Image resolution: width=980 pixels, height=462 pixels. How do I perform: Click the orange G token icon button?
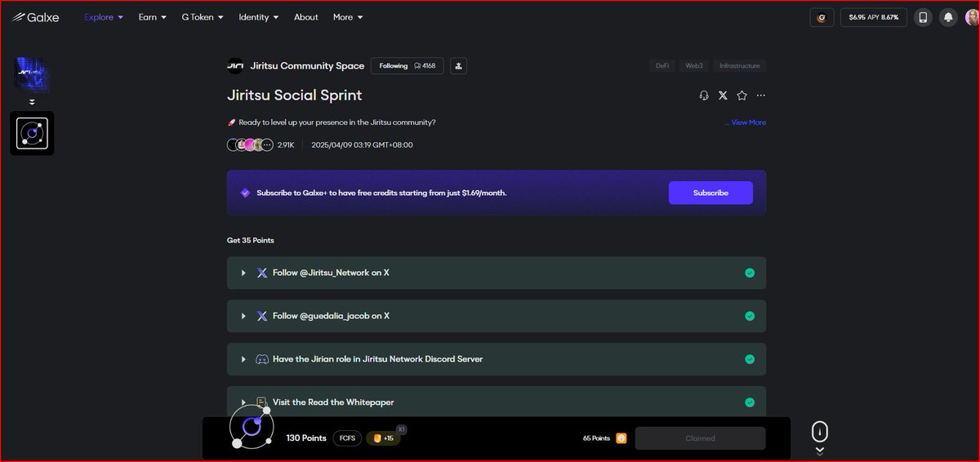(822, 17)
